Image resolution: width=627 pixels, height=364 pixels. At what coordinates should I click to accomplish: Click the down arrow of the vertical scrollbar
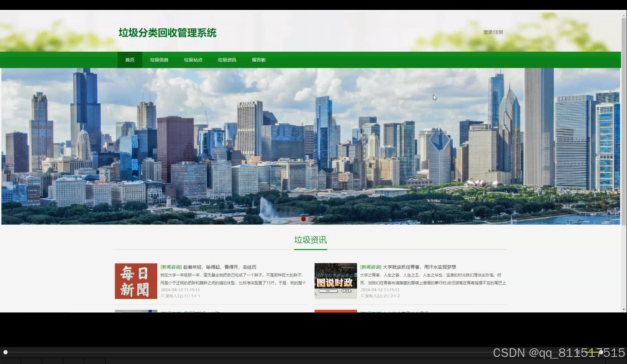(624, 309)
